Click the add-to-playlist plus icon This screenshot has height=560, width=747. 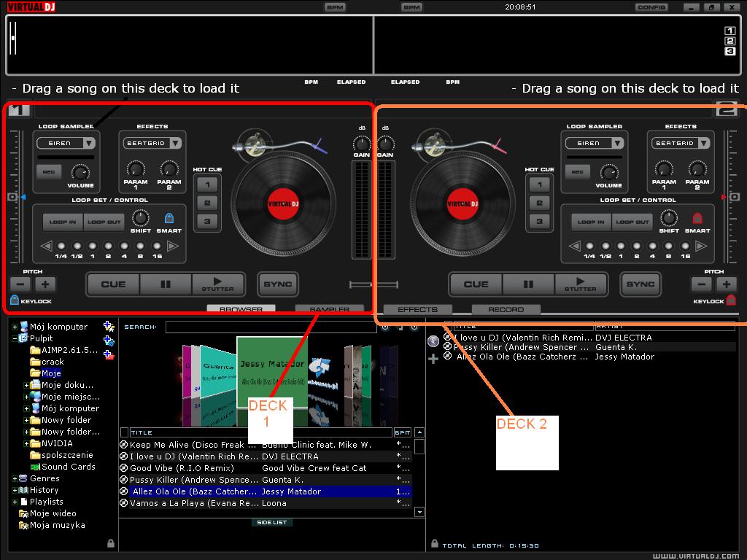click(433, 359)
